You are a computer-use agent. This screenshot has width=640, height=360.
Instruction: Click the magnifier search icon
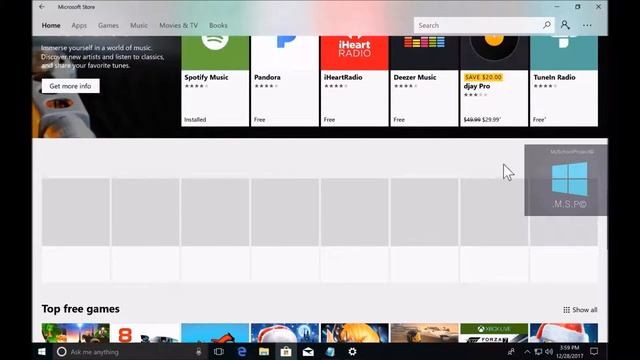coord(547,25)
